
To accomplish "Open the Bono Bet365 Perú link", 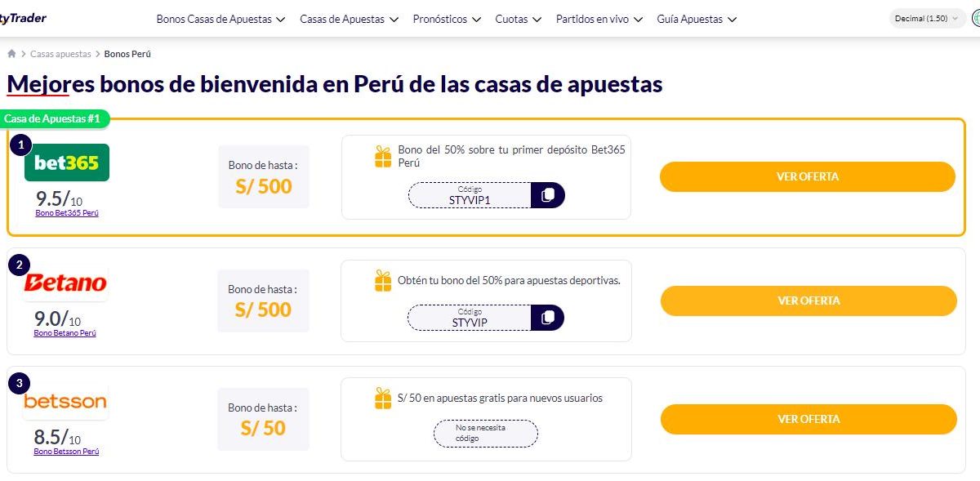I will (x=67, y=213).
